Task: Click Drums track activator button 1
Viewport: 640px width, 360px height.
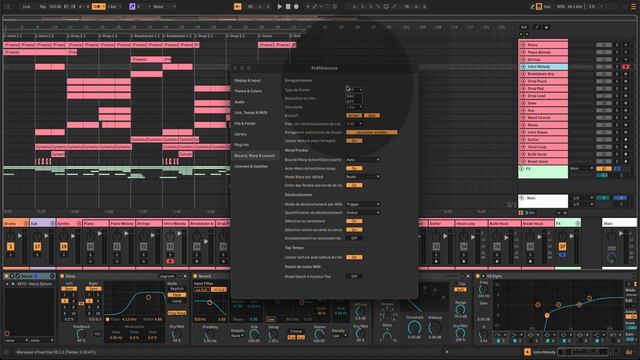Action: [11, 247]
